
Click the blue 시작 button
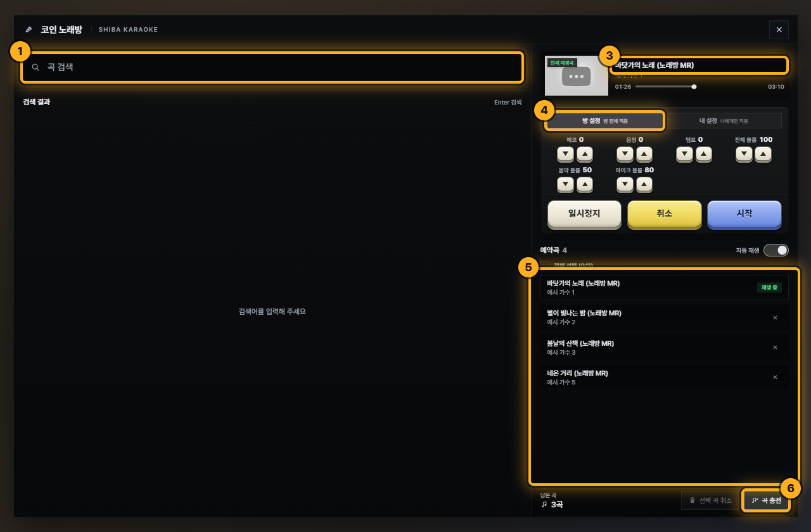click(x=744, y=213)
